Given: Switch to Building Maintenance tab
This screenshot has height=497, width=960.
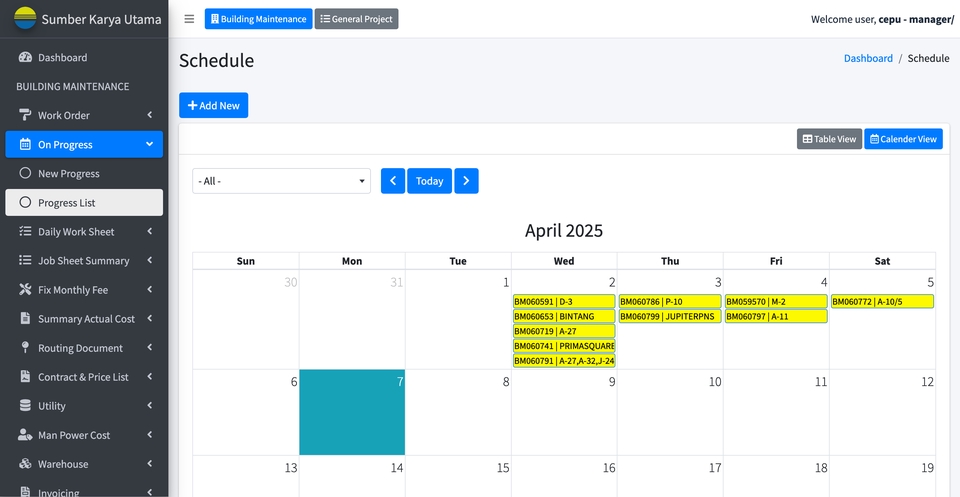Looking at the screenshot, I should click(258, 19).
